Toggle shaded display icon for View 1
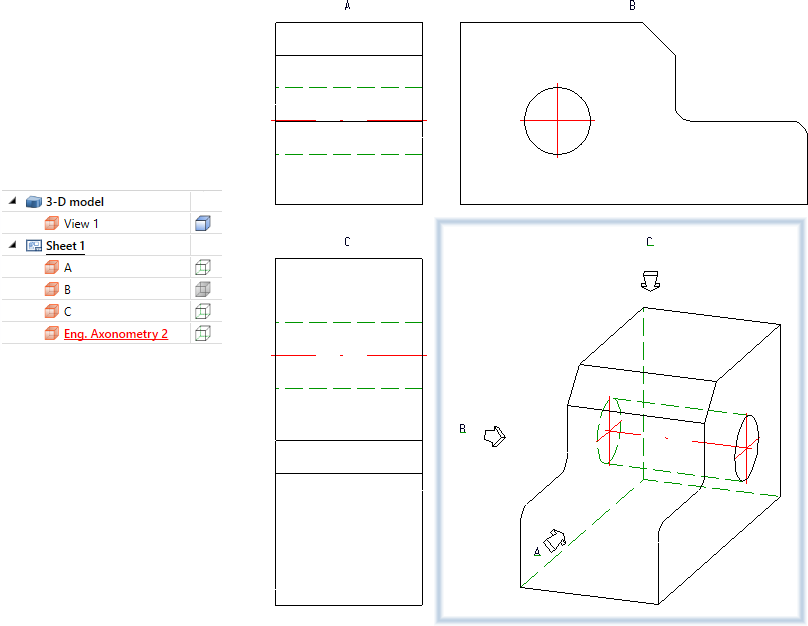Screen dimensions: 808x626 pos(203,224)
